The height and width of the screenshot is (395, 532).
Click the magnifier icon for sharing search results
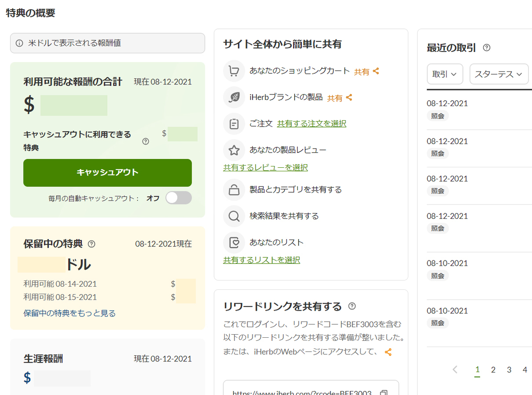click(x=234, y=216)
